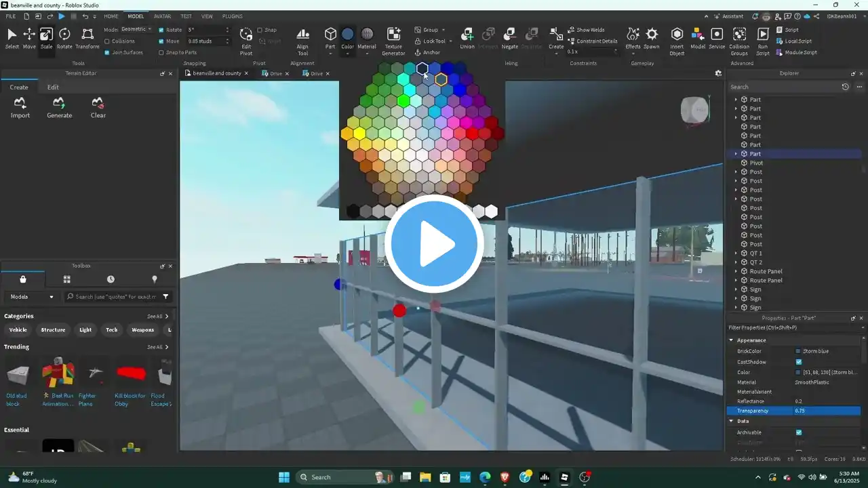Tick the Snap checkbox in the Pivot section
The height and width of the screenshot is (488, 868).
[x=260, y=30]
